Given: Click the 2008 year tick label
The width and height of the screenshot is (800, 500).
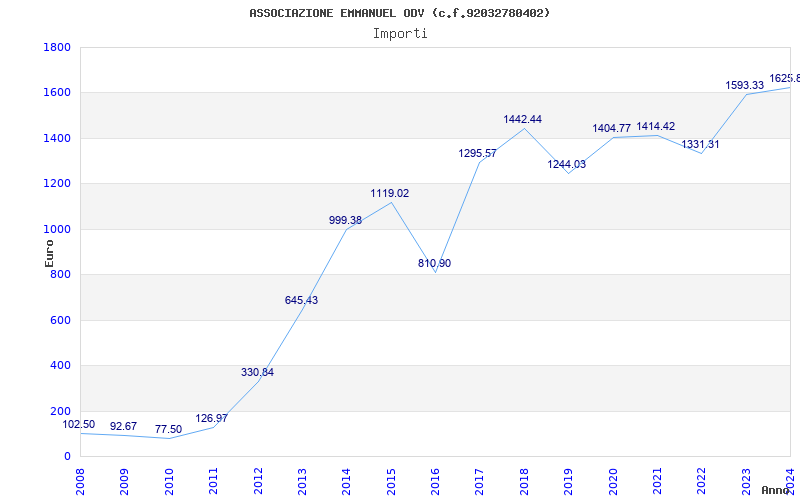Looking at the screenshot, I should [x=80, y=482].
